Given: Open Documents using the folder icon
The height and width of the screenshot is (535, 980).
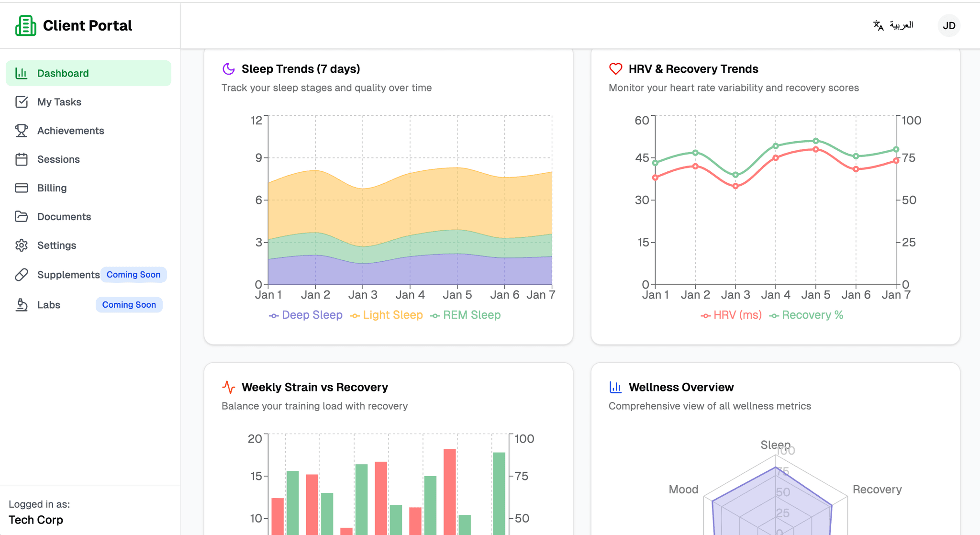Looking at the screenshot, I should (22, 216).
